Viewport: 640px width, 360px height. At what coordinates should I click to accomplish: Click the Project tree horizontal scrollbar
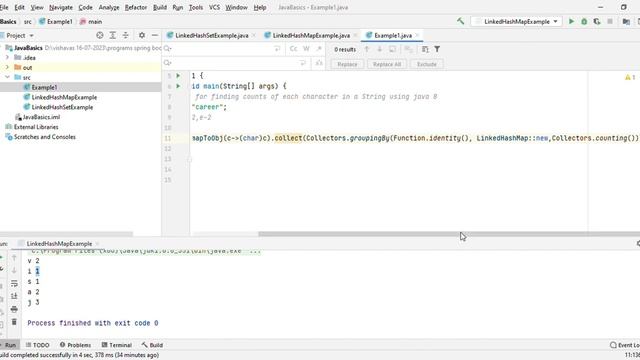tap(67, 234)
